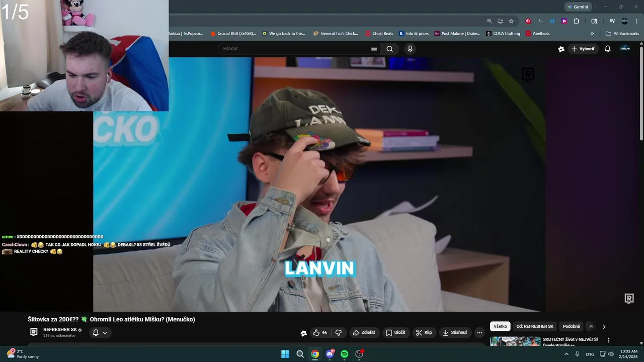Open the Gemini button in Chrome
The width and height of the screenshot is (644, 362).
[578, 7]
